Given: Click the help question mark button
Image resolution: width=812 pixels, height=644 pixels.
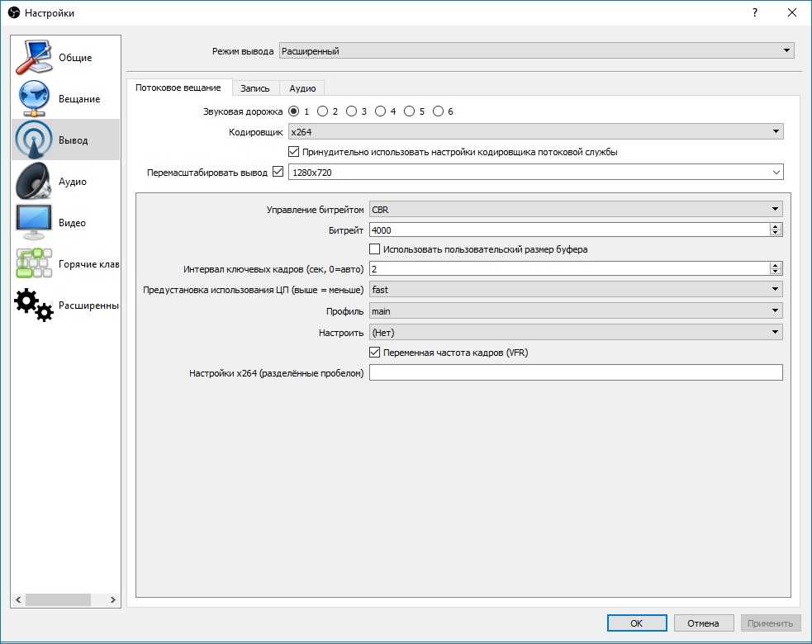Looking at the screenshot, I should click(755, 12).
